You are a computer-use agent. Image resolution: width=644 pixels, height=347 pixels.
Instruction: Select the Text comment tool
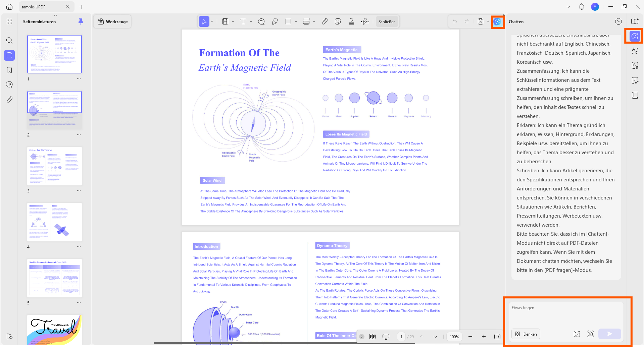[x=243, y=21]
